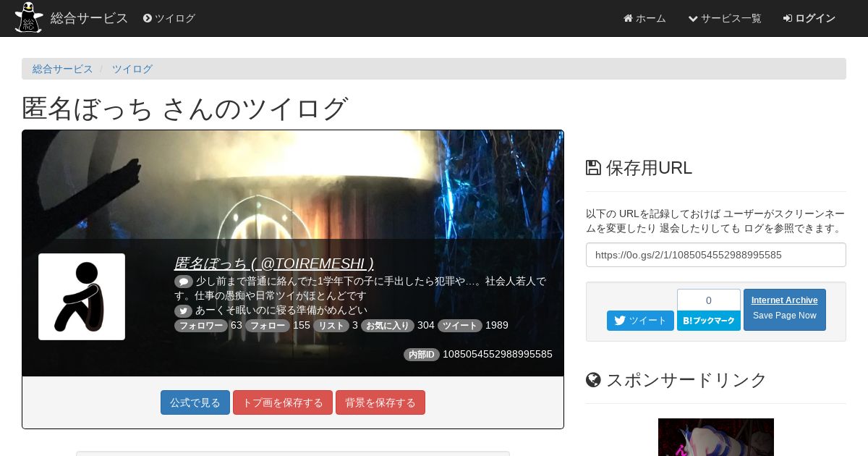Click the penguin site logo

29,18
